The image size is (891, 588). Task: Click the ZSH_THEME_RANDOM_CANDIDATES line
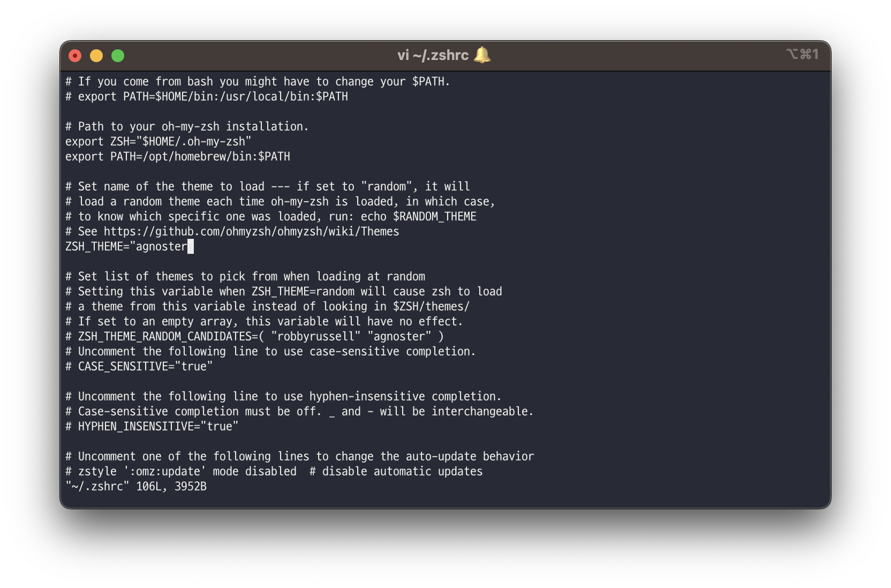pos(255,336)
